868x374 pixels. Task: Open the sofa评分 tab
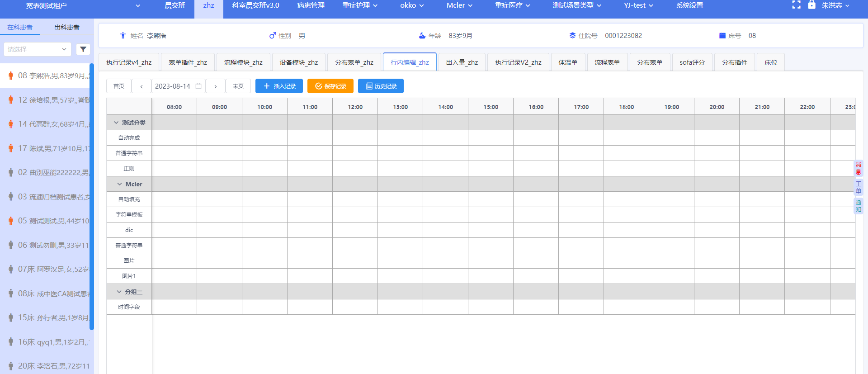[692, 62]
